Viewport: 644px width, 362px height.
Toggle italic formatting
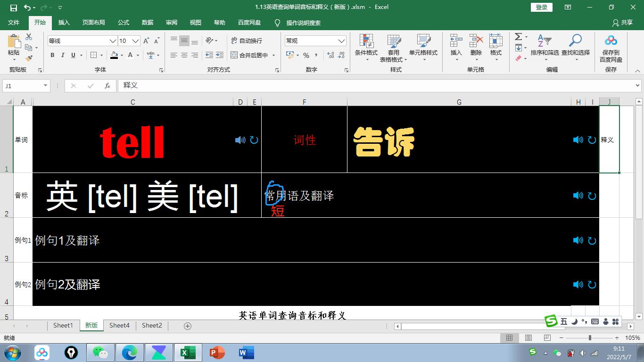(62, 55)
